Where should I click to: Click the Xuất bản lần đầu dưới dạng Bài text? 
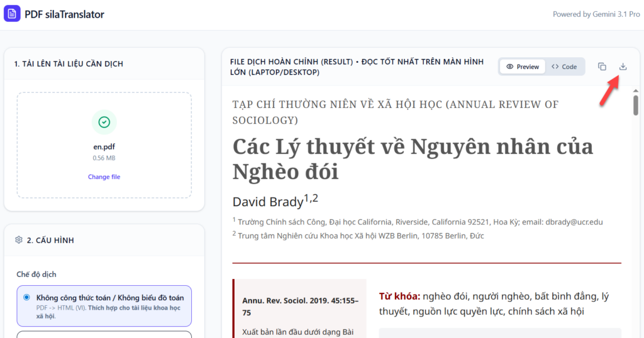click(x=297, y=332)
